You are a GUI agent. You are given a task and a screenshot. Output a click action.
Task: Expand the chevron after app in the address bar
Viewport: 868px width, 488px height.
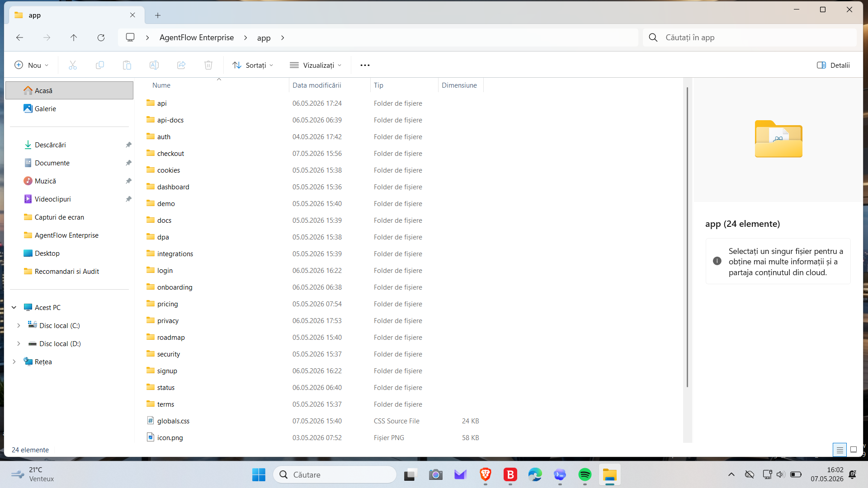coord(283,38)
